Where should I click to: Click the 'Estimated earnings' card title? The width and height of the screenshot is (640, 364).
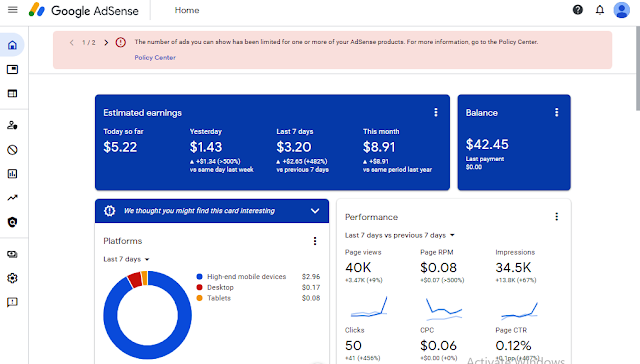click(x=142, y=113)
